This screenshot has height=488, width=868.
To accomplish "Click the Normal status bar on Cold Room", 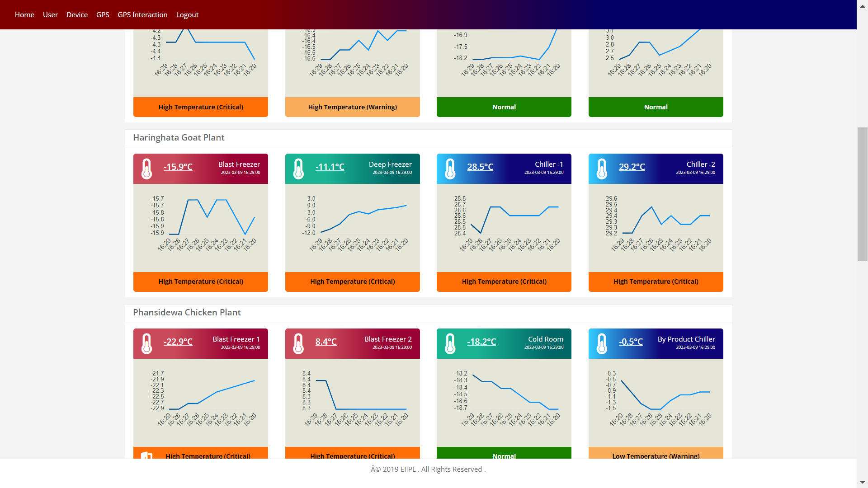I will click(504, 456).
